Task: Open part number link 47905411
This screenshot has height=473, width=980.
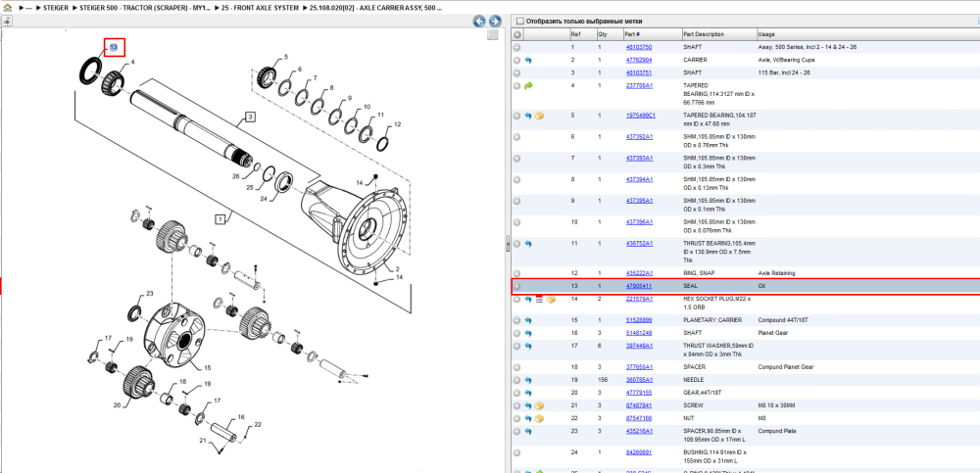Action: click(639, 286)
